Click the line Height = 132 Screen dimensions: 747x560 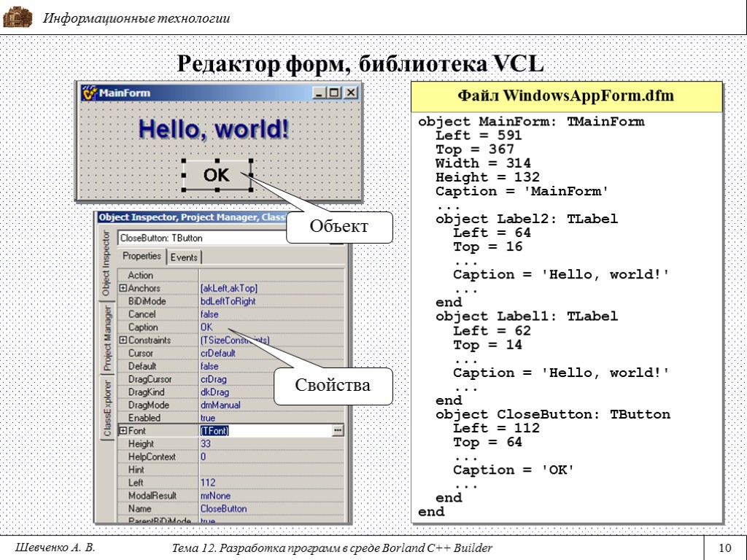[x=487, y=178]
